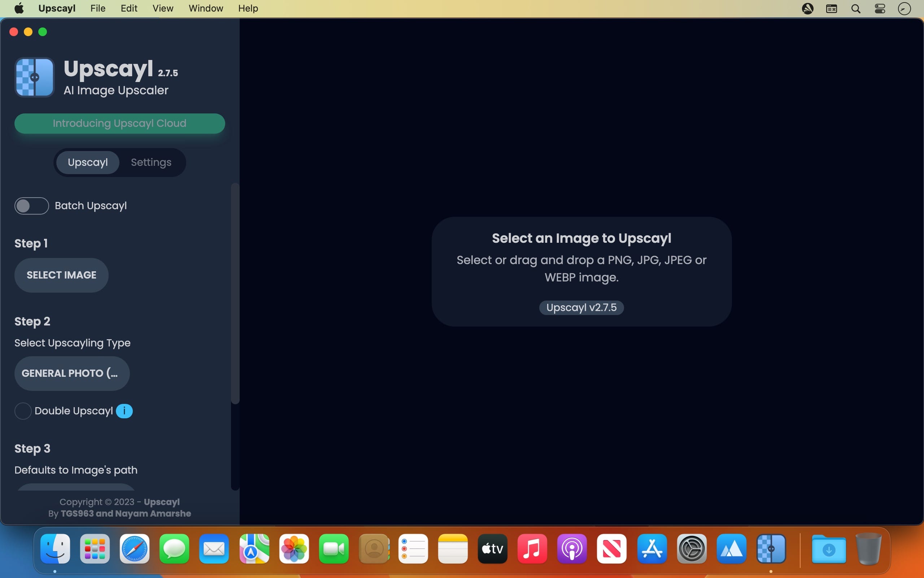Open the Help menu
The width and height of the screenshot is (924, 578).
pos(248,8)
